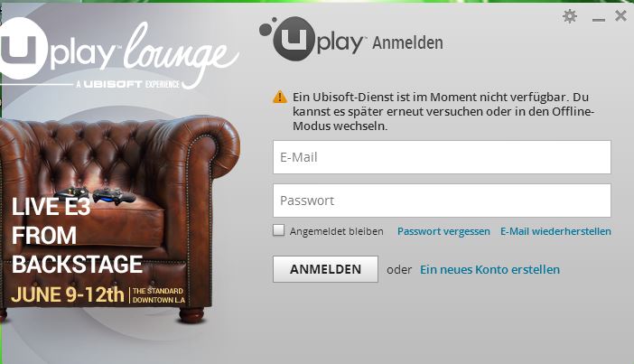Viewport: 634px width, 364px height.
Task: Minimize the Uplay login window
Action: [599, 19]
